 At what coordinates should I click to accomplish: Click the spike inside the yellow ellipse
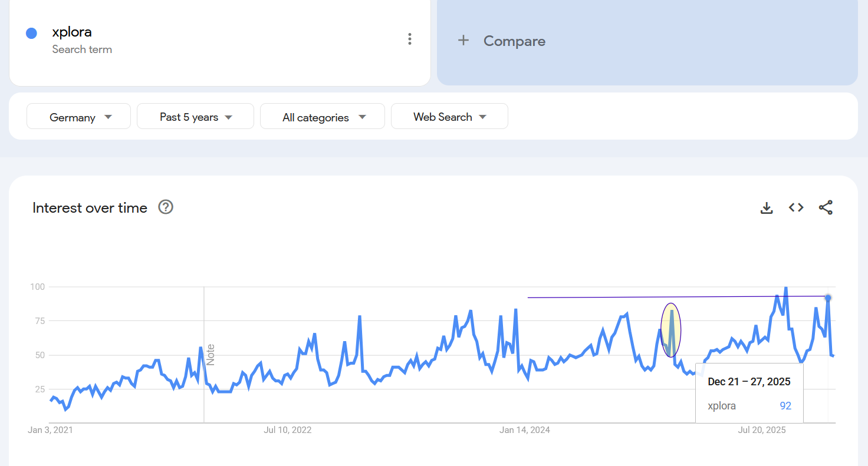click(672, 312)
